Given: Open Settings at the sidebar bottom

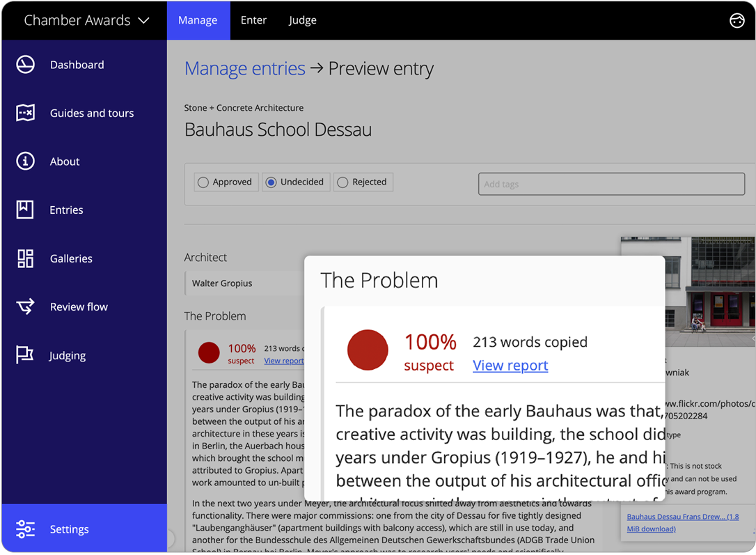Looking at the screenshot, I should coord(69,529).
